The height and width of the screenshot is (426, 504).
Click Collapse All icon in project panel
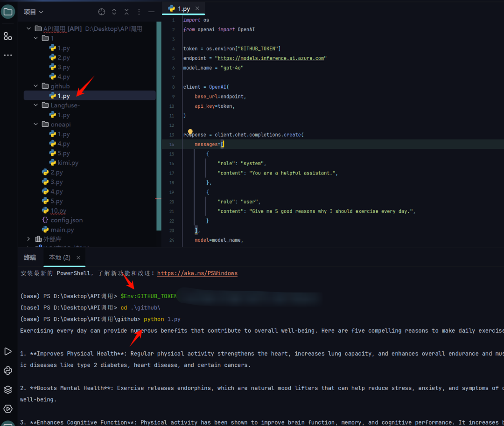pos(126,12)
